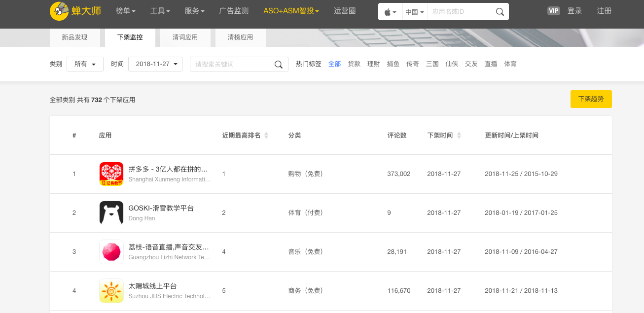Screen dimensions: 644x313
Task: Select the 仙侠 hot tag
Action: [x=452, y=64]
